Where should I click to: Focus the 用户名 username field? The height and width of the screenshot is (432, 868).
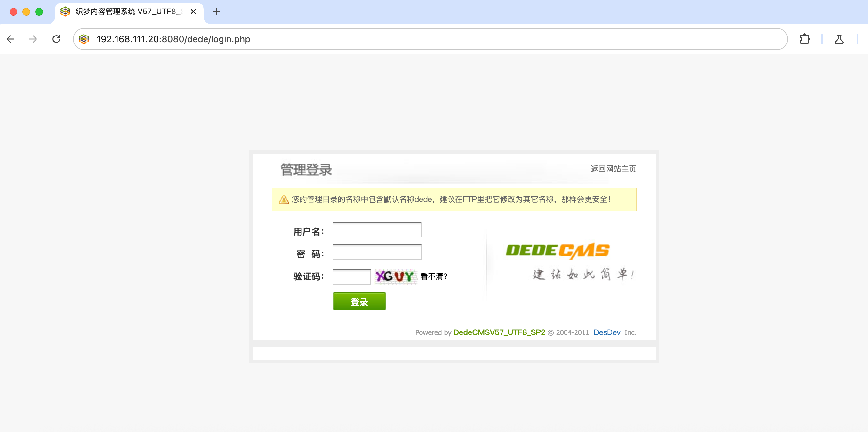(376, 230)
